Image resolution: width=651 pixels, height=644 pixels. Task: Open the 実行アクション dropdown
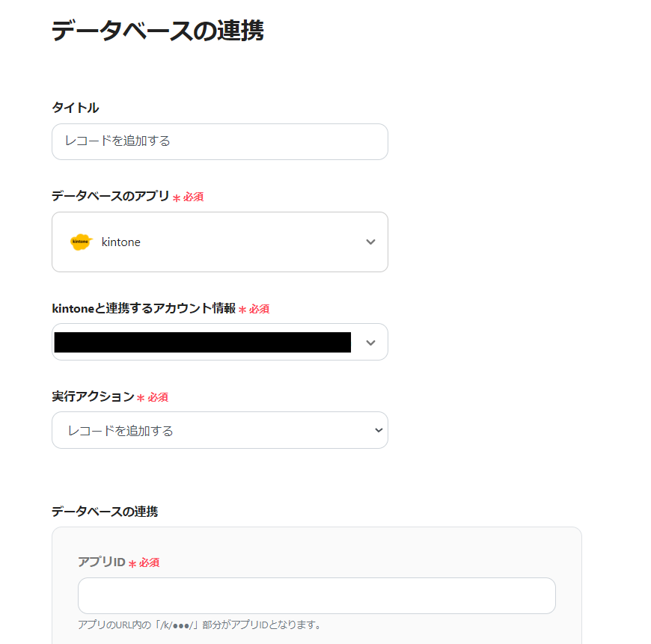(x=220, y=430)
